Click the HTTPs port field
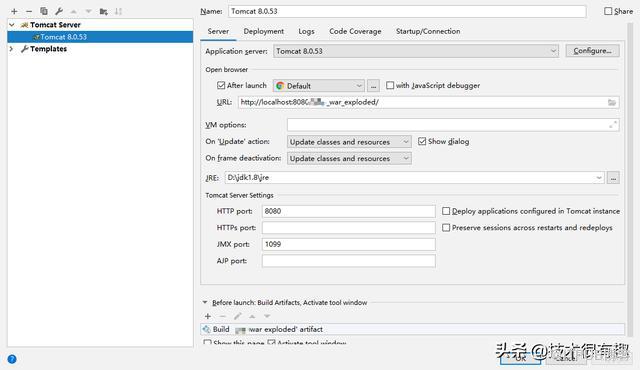This screenshot has height=370, width=640. (x=349, y=228)
